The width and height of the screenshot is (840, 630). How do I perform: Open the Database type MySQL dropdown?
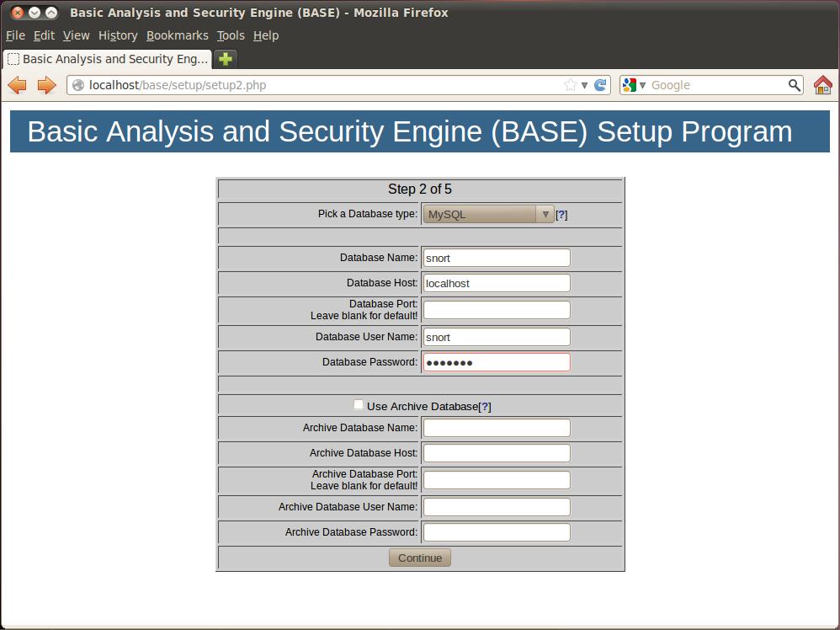(488, 215)
